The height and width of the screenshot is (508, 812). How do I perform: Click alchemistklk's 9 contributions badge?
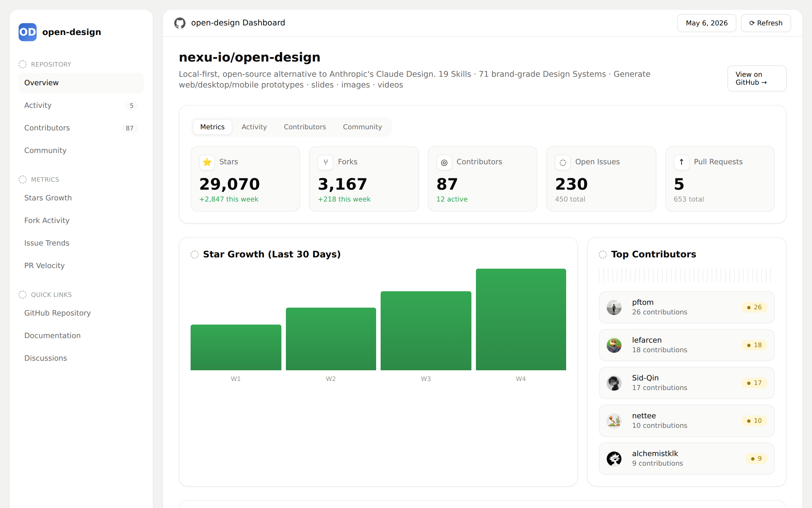pyautogui.click(x=756, y=458)
